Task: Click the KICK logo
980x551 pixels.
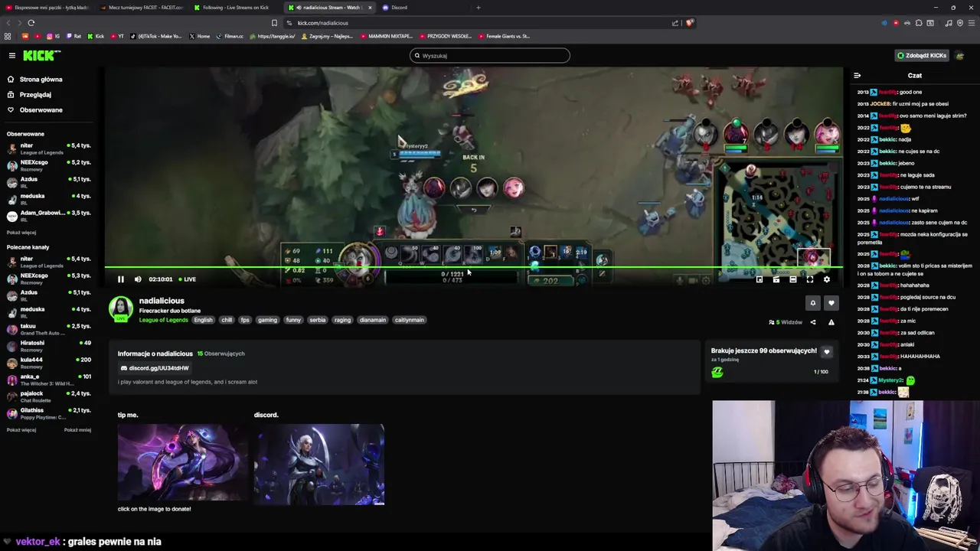Action: [41, 55]
